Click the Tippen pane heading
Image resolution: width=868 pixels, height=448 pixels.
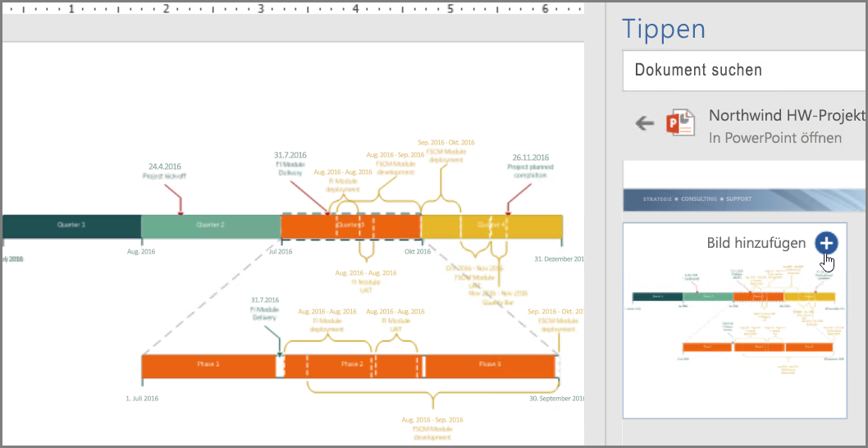[x=664, y=28]
